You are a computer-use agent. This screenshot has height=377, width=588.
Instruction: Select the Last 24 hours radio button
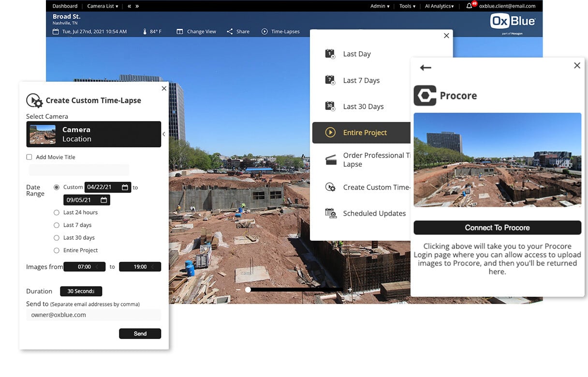click(57, 212)
